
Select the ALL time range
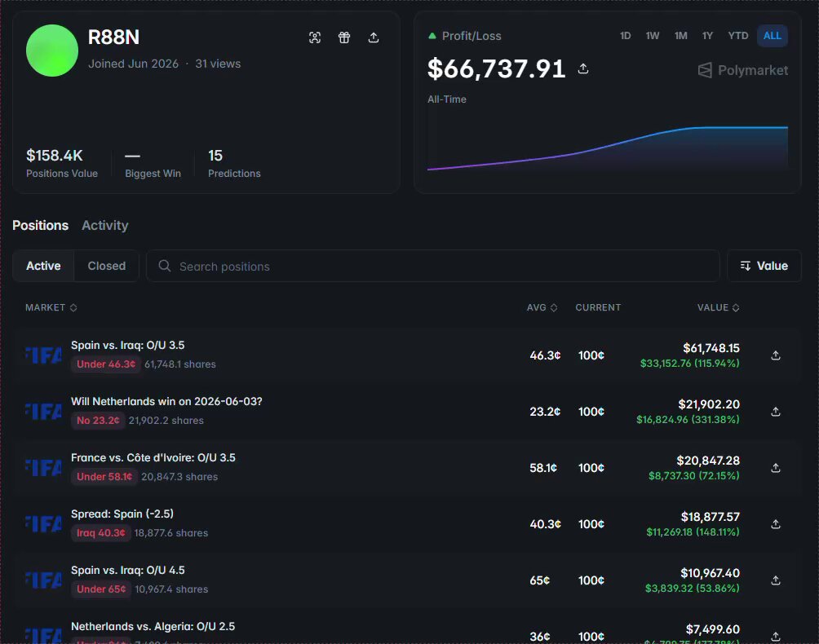773,36
